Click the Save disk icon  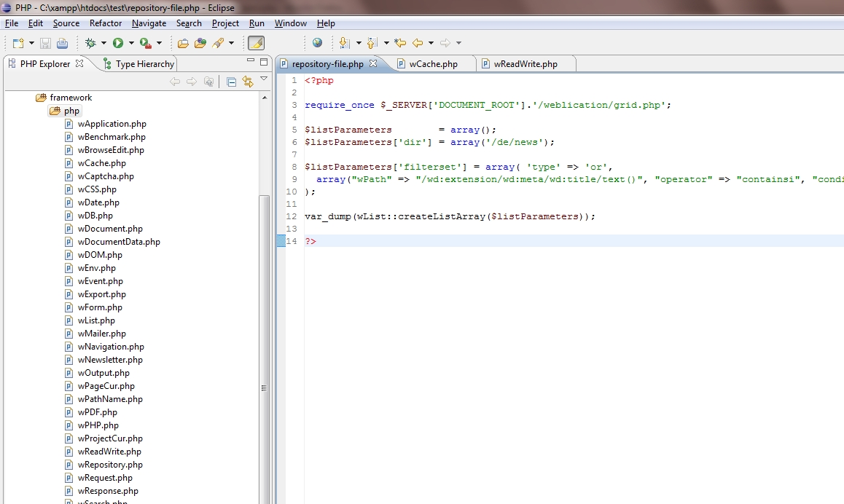46,43
